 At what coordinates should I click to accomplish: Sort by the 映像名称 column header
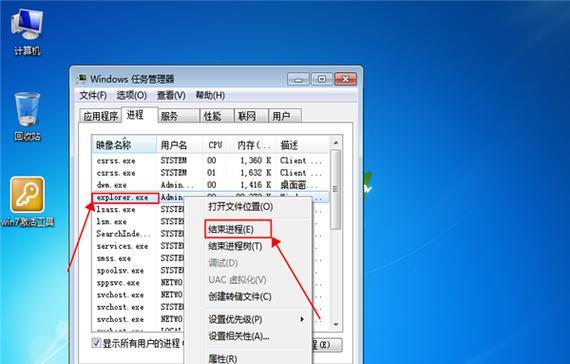[x=124, y=145]
